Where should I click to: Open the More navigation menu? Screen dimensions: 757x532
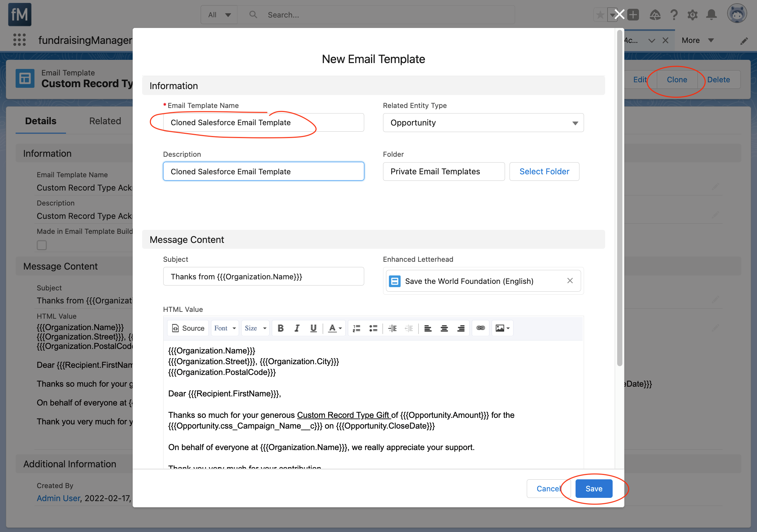pos(697,40)
